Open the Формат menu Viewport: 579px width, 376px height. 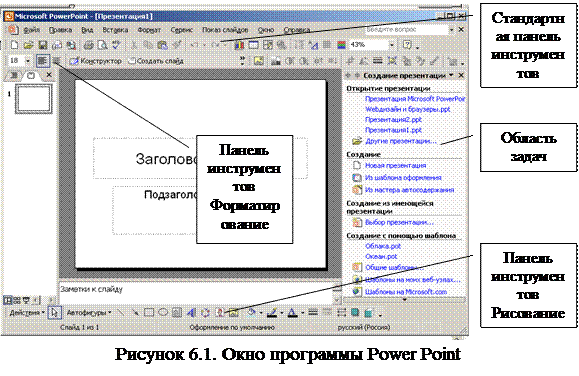click(x=149, y=30)
